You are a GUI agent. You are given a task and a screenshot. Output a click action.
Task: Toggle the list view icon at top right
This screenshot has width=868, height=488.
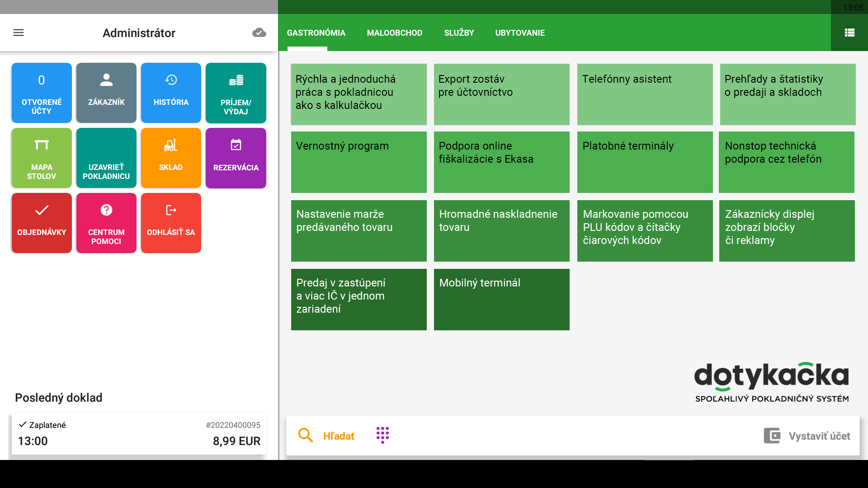[849, 33]
